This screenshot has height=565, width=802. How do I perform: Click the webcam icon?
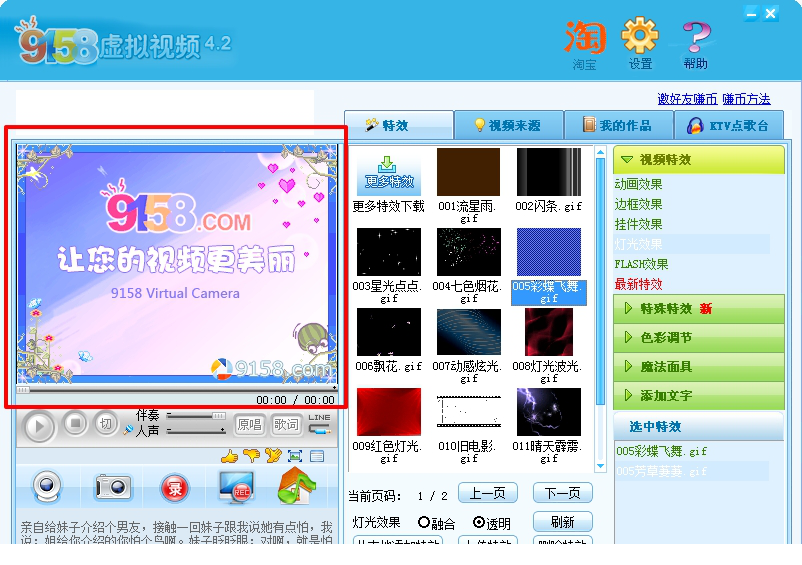[x=47, y=487]
